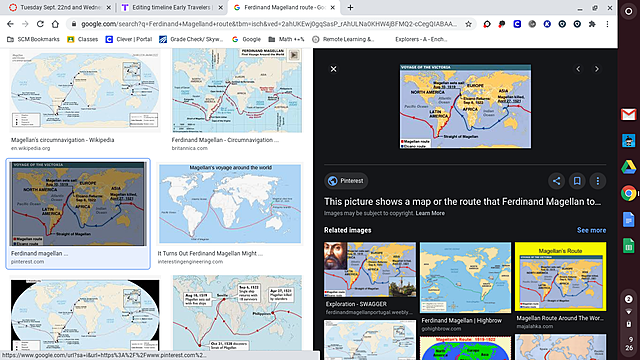
Task: Open Chrome from the shelf
Action: coord(629,193)
